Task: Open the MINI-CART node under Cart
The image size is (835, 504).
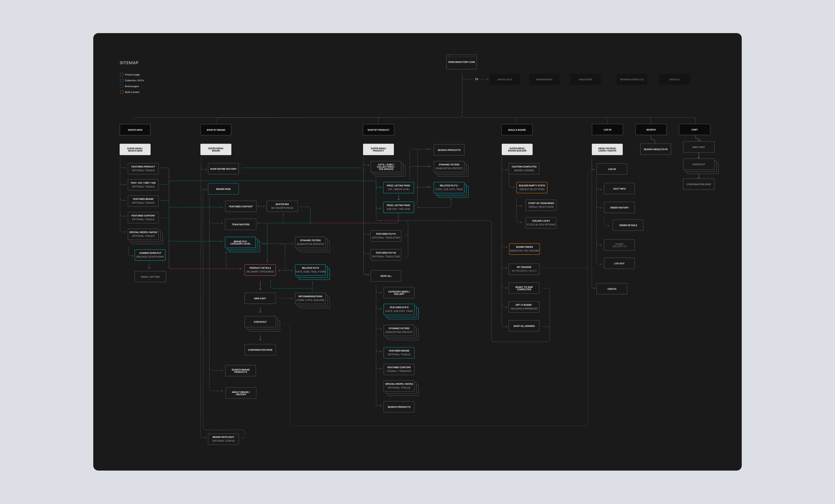Action: click(x=699, y=147)
